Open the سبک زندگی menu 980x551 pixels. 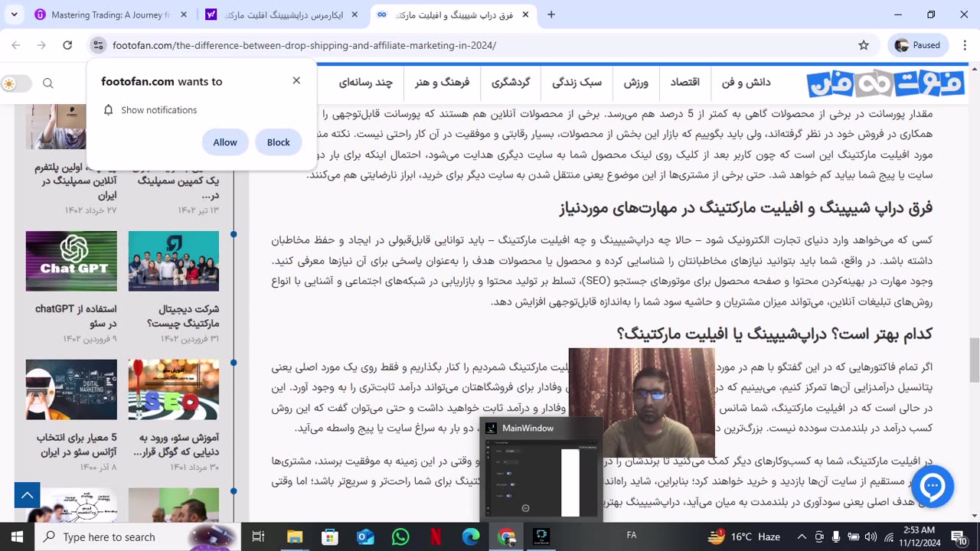click(577, 83)
